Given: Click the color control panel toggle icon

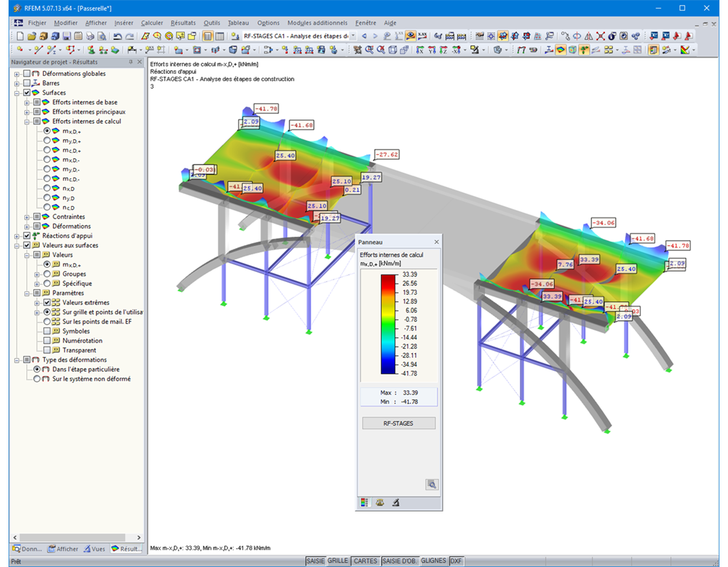Looking at the screenshot, I should point(653,50).
